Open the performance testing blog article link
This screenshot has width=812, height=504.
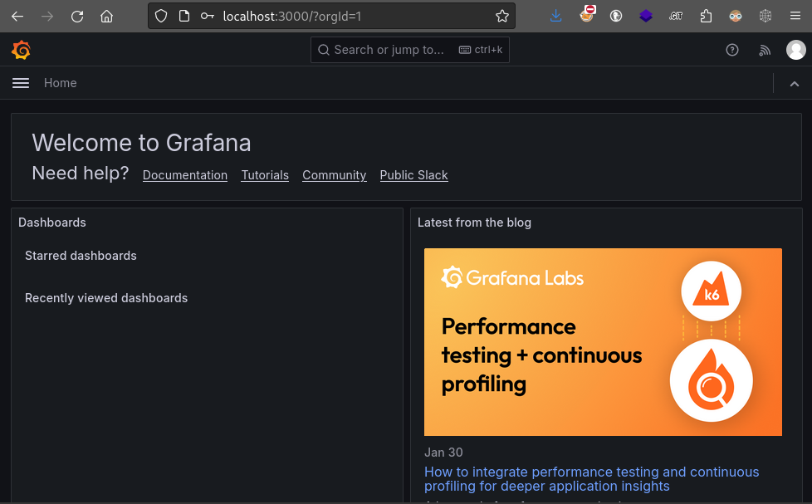click(591, 478)
